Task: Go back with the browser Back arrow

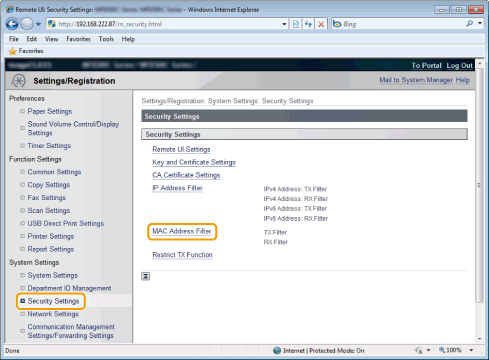Action: (12, 24)
